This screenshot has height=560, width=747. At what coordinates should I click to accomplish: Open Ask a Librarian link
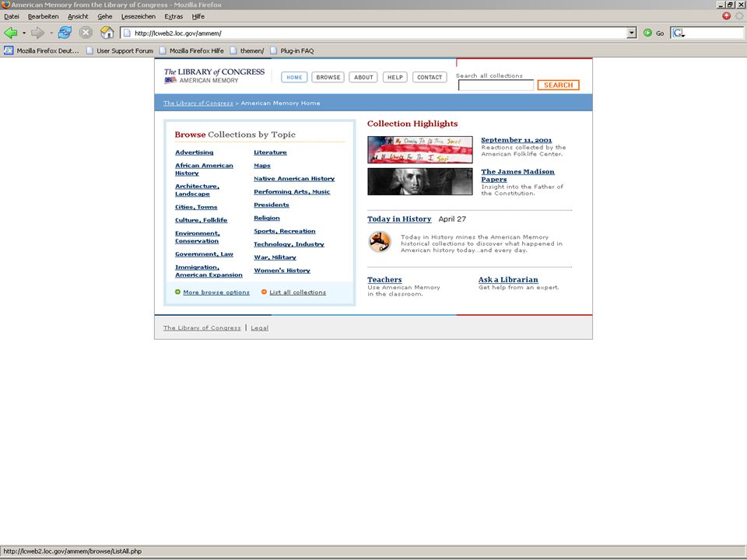pyautogui.click(x=508, y=279)
